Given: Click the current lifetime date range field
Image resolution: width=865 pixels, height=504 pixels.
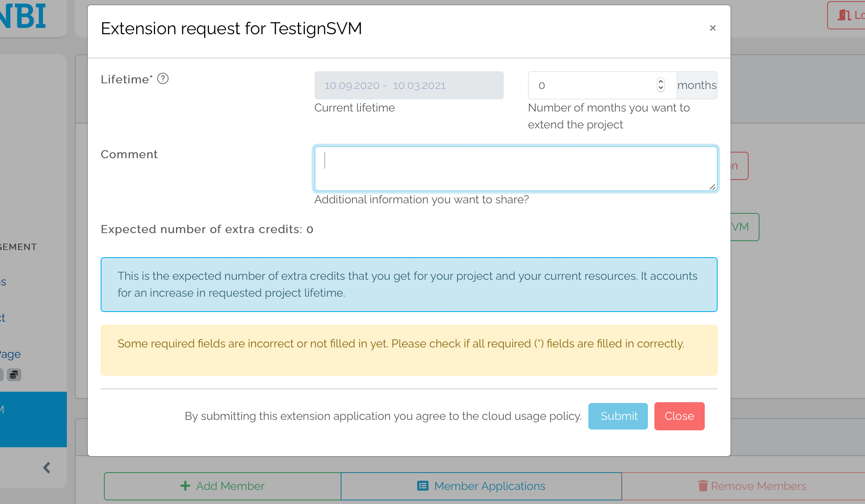Looking at the screenshot, I should (409, 85).
